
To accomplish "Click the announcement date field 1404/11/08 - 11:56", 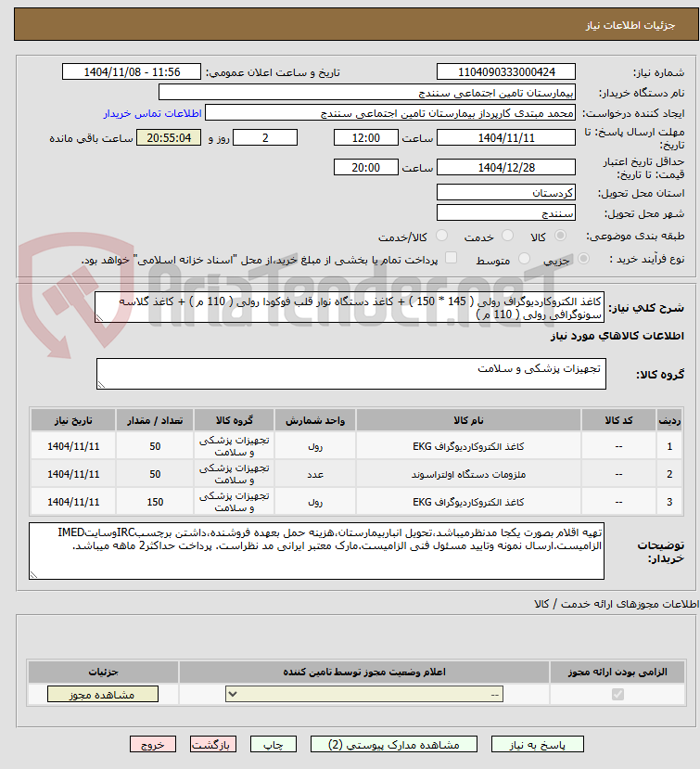I will tap(132, 72).
